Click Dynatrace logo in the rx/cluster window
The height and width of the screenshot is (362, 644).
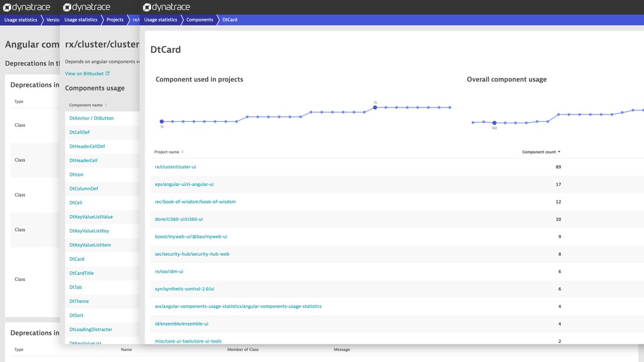point(86,7)
